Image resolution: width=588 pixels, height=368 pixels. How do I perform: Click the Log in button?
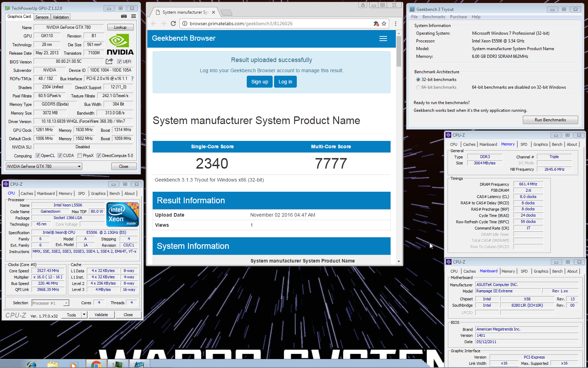pyautogui.click(x=285, y=82)
